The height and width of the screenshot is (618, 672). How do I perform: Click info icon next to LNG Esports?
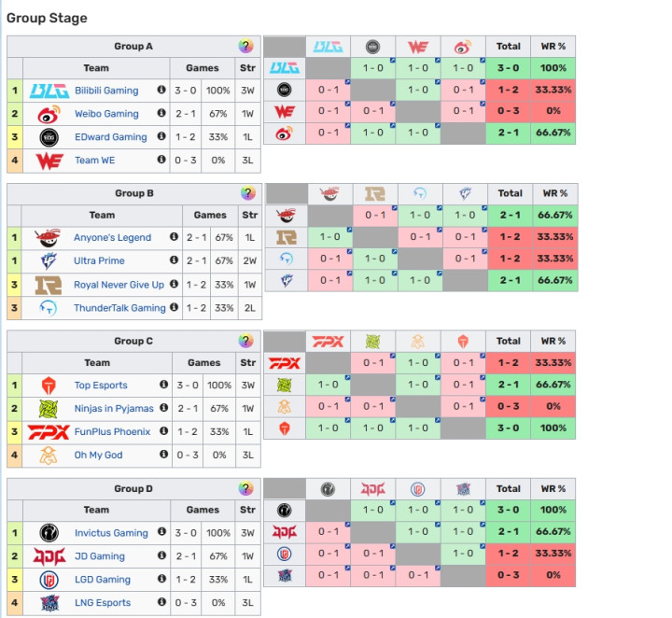161,602
